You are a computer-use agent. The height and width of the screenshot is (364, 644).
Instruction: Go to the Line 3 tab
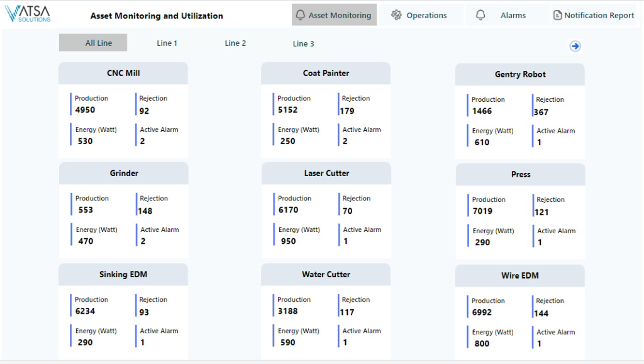303,43
